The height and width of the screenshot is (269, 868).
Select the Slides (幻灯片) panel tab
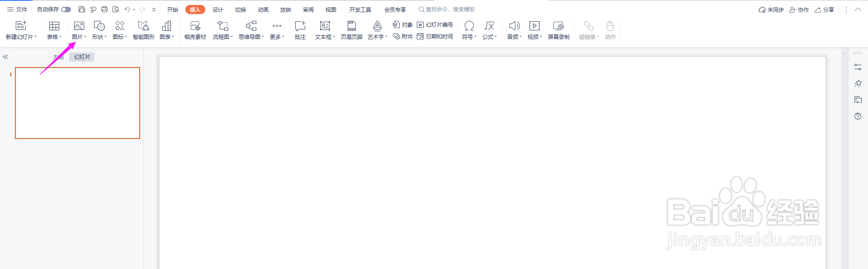click(x=82, y=57)
